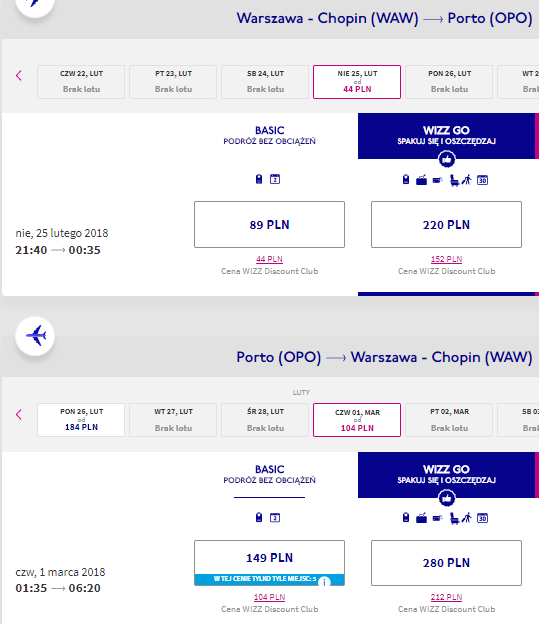Open the 44 PLN Discount Club price link
539x624 pixels.
pos(270,259)
